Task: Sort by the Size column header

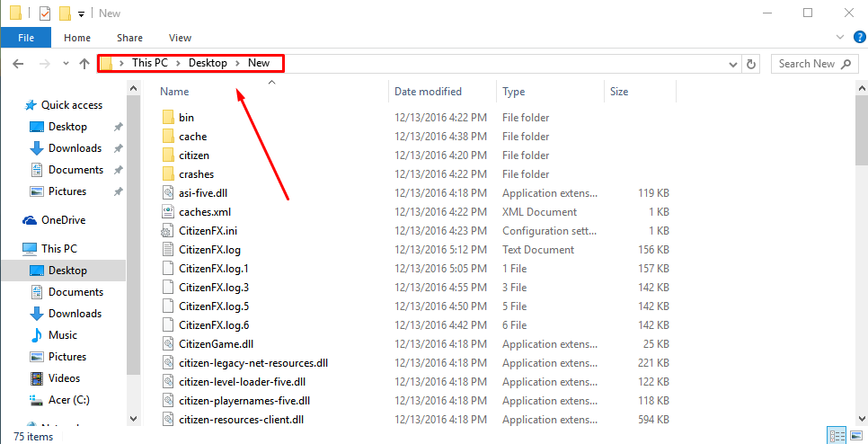Action: pos(619,92)
